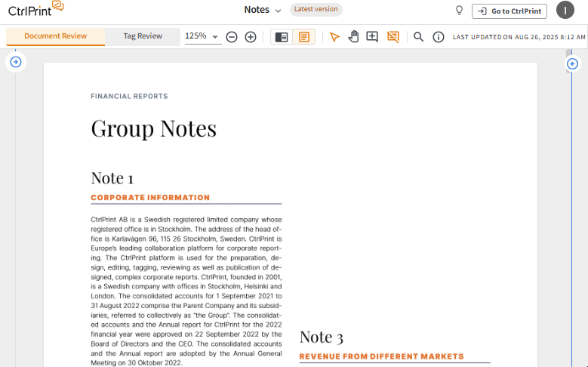
Task: Expand the left side panel arrow
Action: pos(16,62)
